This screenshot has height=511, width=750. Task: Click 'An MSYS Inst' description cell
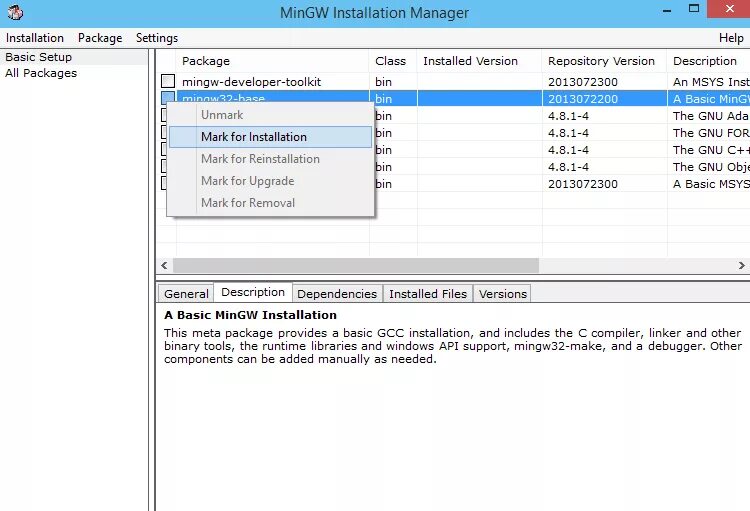click(x=711, y=82)
